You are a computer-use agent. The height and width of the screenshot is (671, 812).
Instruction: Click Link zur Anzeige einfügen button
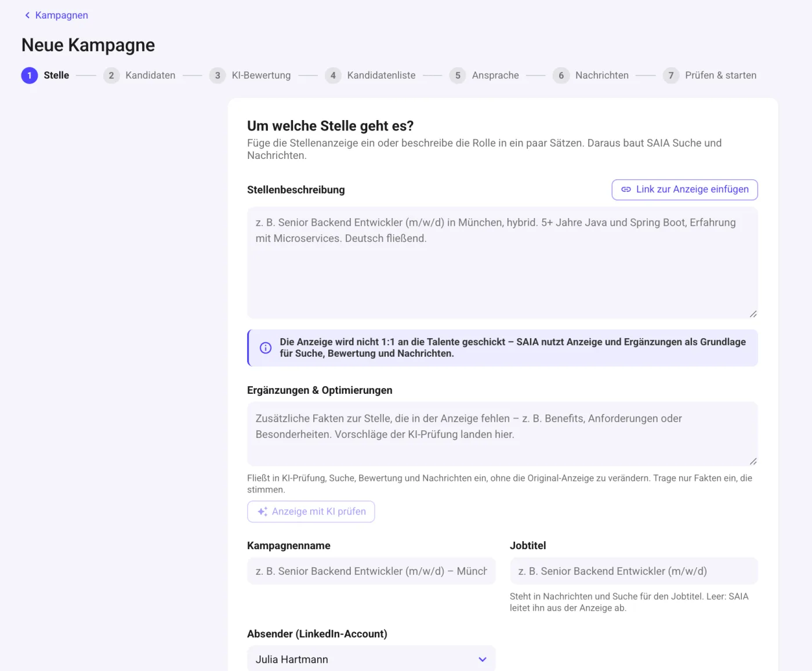click(x=684, y=190)
